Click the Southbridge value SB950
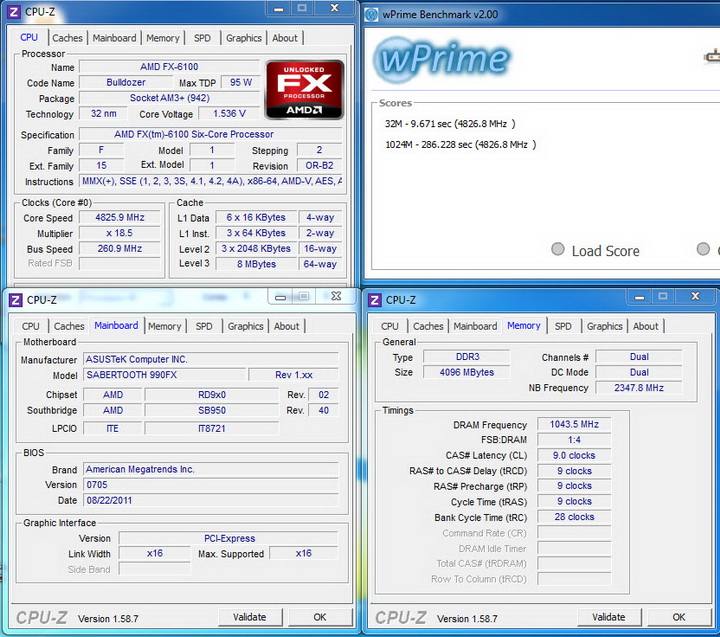Image resolution: width=720 pixels, height=637 pixels. 212,410
